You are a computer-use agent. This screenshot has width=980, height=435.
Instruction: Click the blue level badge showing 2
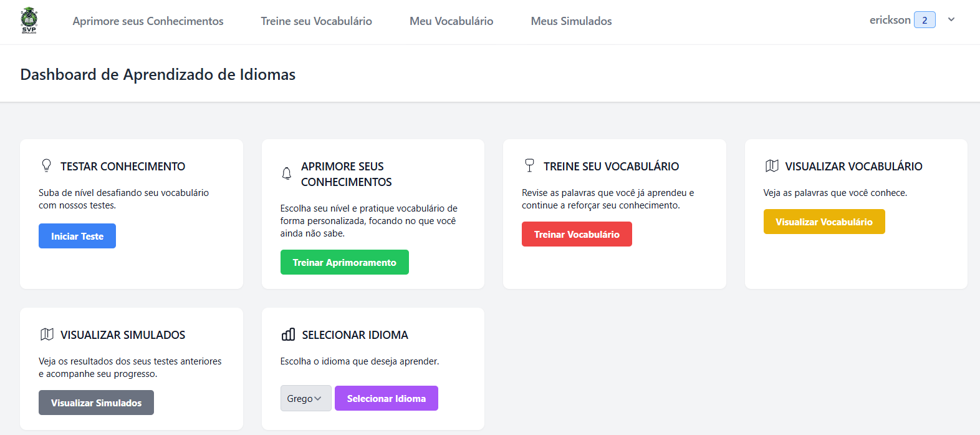click(924, 20)
